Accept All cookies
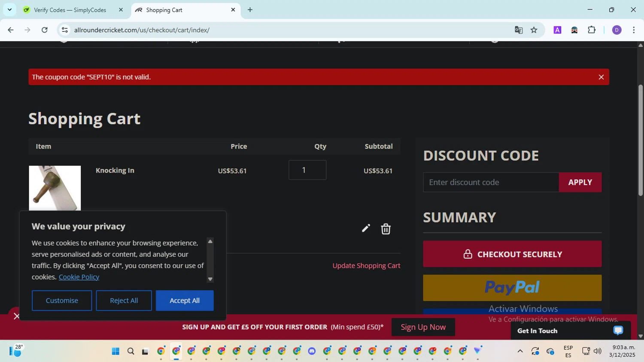Image resolution: width=644 pixels, height=362 pixels. (x=185, y=301)
